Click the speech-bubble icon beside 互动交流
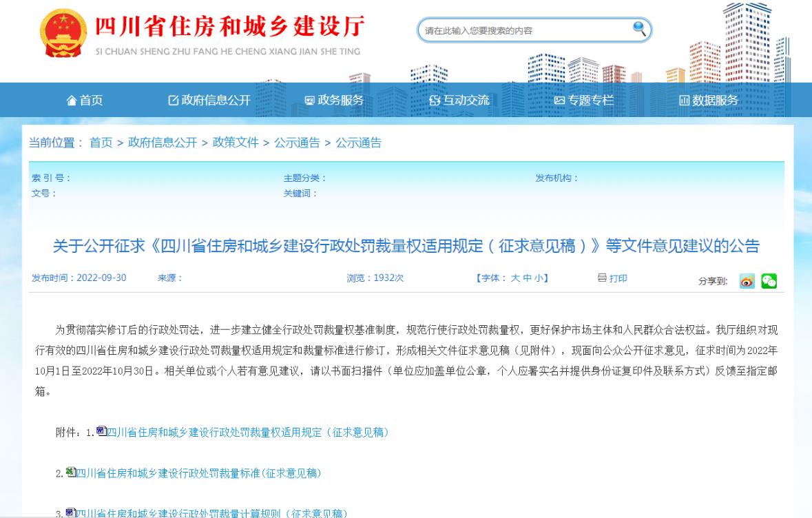 [x=434, y=100]
